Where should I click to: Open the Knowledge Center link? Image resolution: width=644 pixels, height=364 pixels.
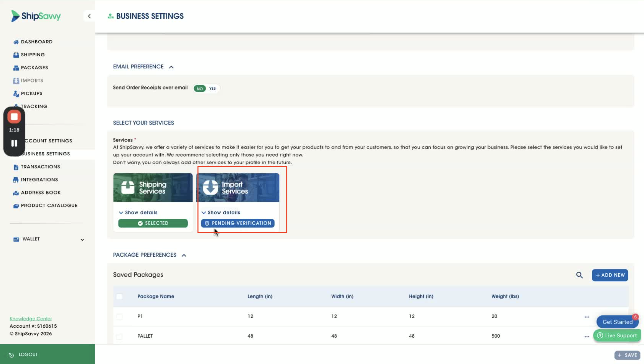point(31,318)
